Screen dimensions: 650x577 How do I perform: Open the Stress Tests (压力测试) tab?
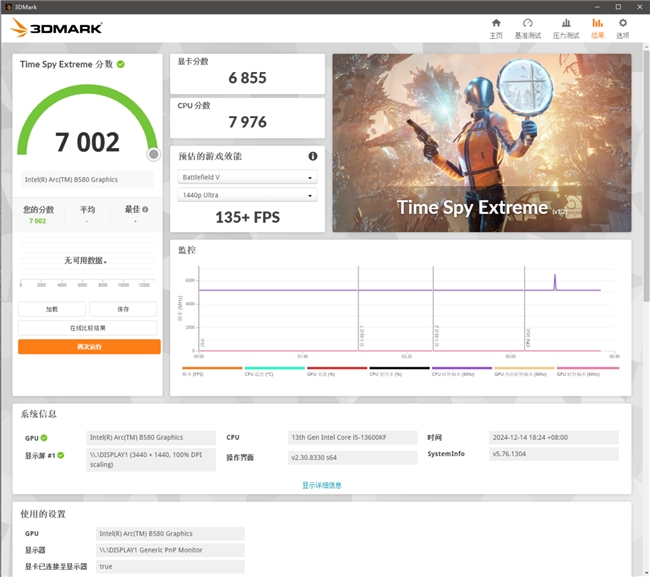point(566,29)
